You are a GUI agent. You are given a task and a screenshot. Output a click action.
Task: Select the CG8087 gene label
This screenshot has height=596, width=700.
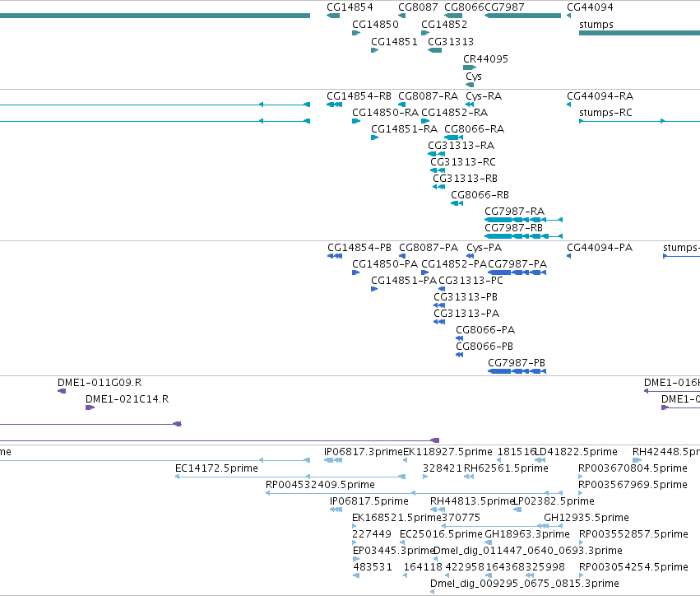tap(418, 7)
